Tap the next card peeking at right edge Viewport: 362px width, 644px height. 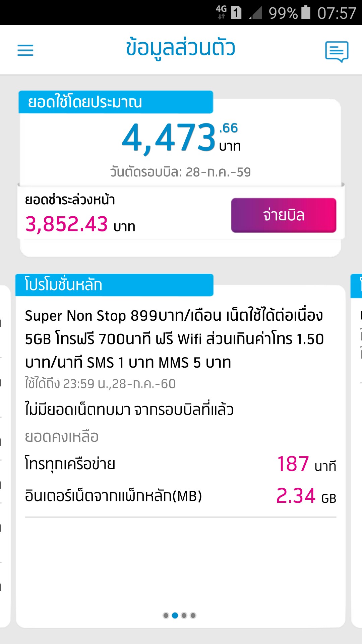[x=357, y=436]
